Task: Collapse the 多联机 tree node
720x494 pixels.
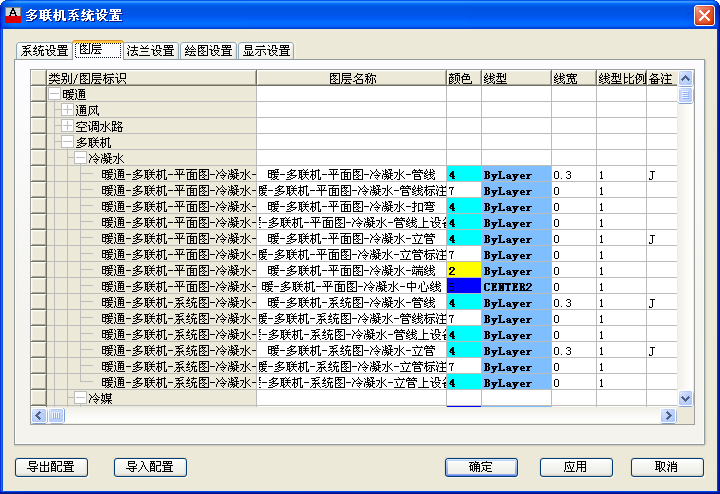Action: [x=67, y=142]
